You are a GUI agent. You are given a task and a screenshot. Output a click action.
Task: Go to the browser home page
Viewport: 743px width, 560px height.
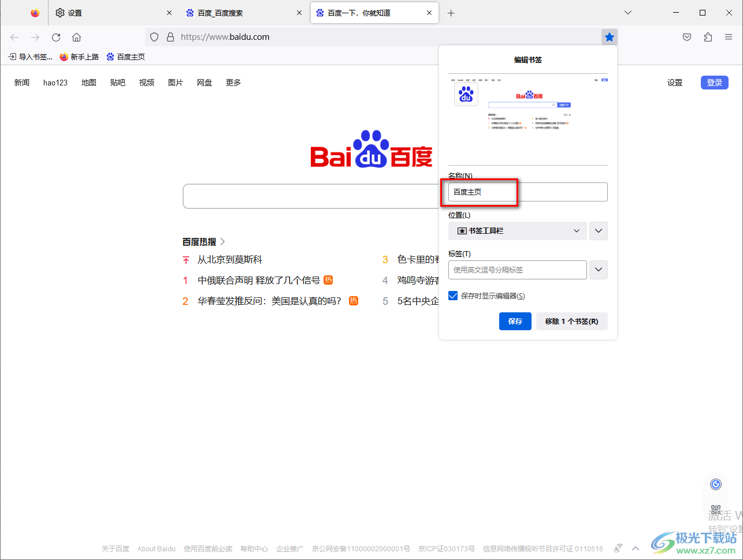[76, 37]
